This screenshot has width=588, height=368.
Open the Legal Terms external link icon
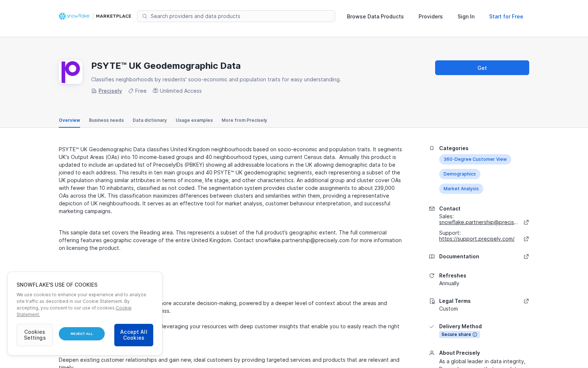tap(526, 301)
